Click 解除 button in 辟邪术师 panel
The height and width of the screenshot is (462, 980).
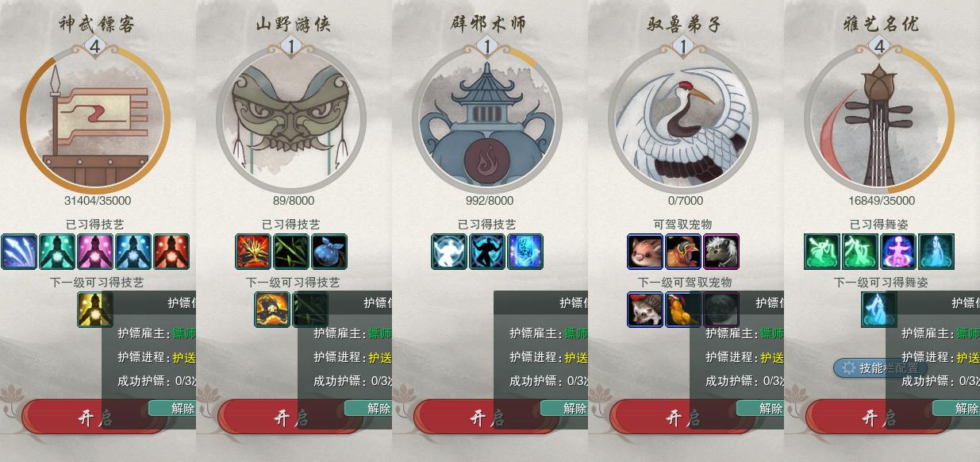574,408
